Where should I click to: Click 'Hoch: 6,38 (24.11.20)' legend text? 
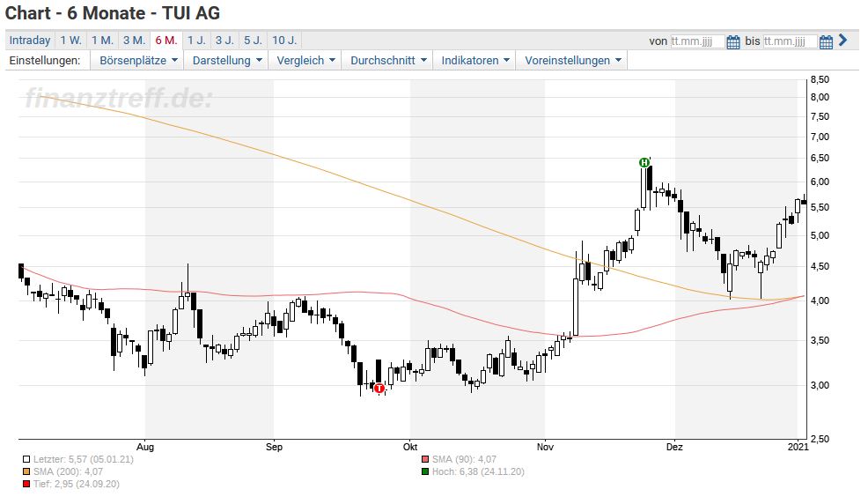point(478,471)
